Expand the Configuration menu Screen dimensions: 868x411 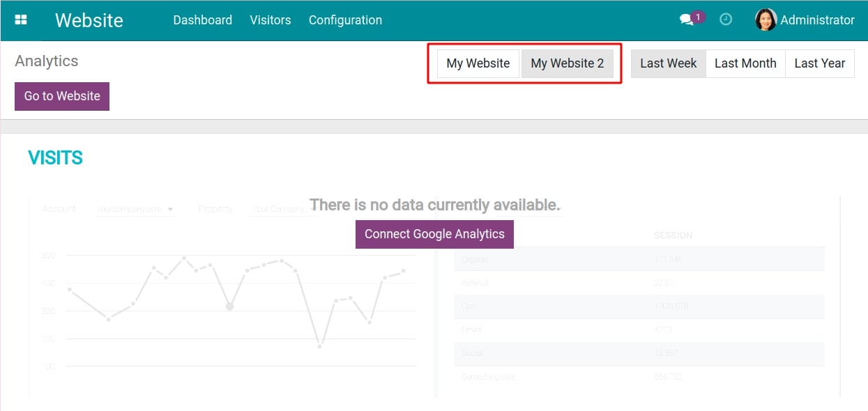(345, 20)
